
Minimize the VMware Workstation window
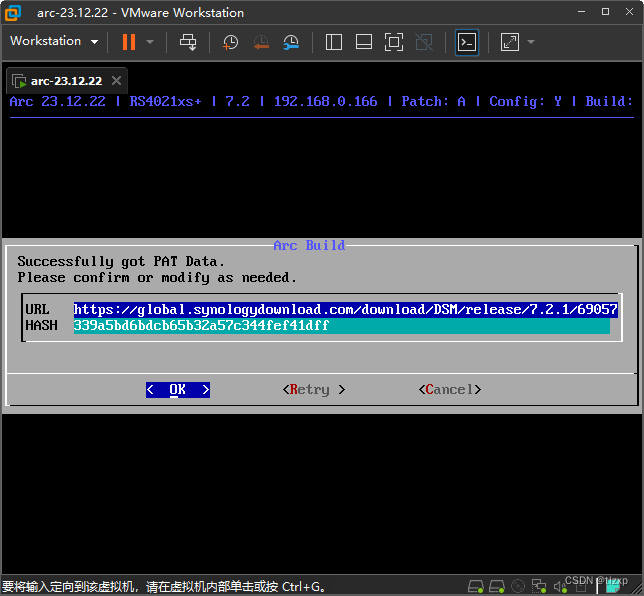582,12
